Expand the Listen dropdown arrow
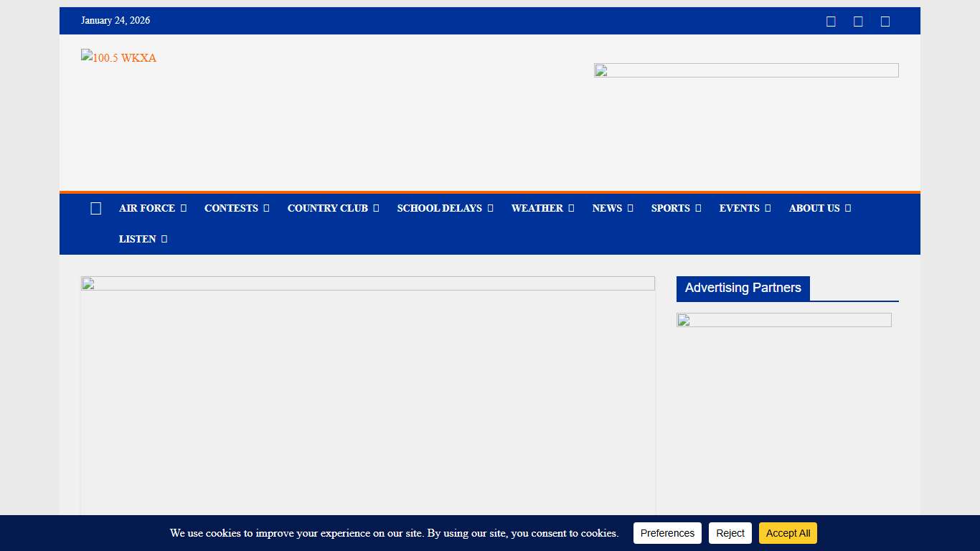 click(x=164, y=240)
